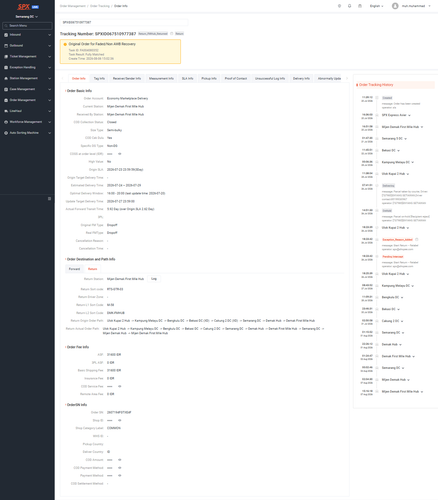Expand the Demak Hub tracking entry

click(x=400, y=345)
